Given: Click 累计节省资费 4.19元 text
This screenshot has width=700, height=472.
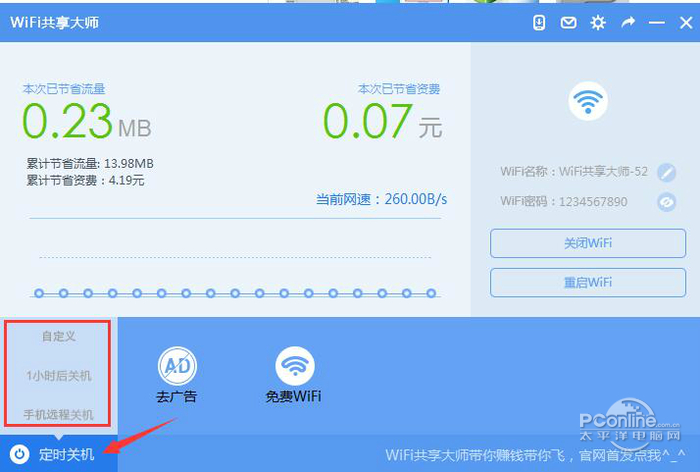Looking at the screenshot, I should pos(85,180).
